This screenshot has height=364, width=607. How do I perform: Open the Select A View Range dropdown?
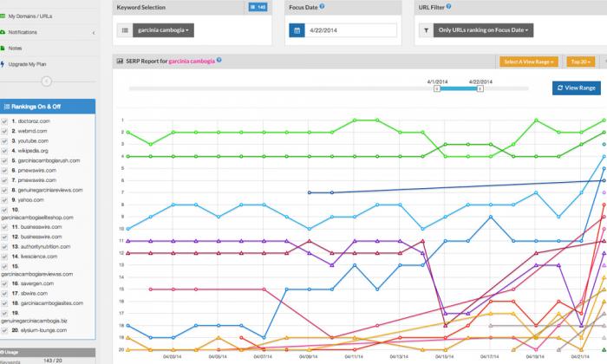click(x=529, y=62)
